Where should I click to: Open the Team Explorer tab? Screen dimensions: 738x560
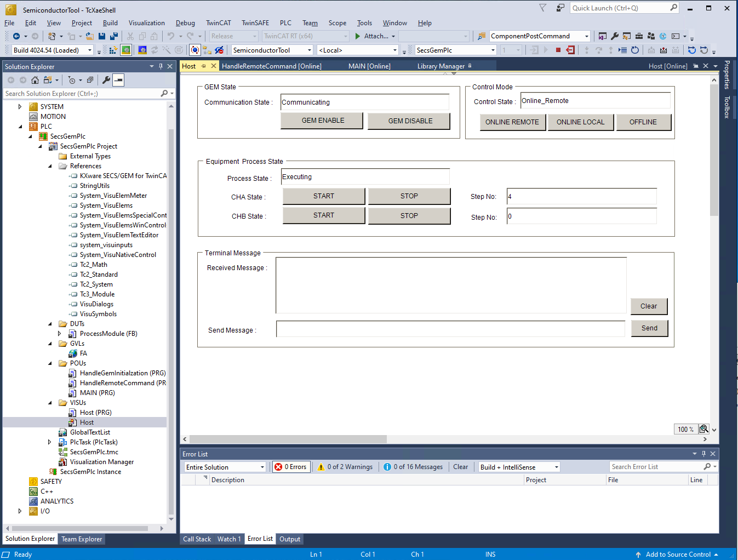click(x=82, y=539)
